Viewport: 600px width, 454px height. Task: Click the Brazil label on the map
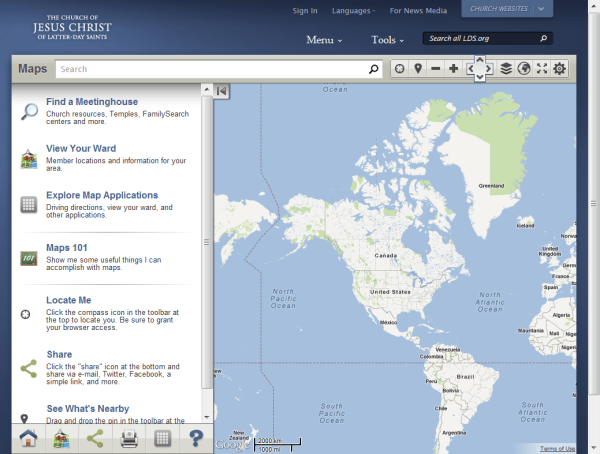[465, 377]
